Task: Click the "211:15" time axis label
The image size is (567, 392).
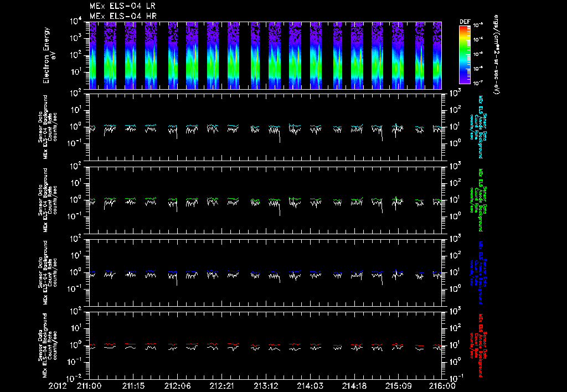Action: [x=133, y=386]
